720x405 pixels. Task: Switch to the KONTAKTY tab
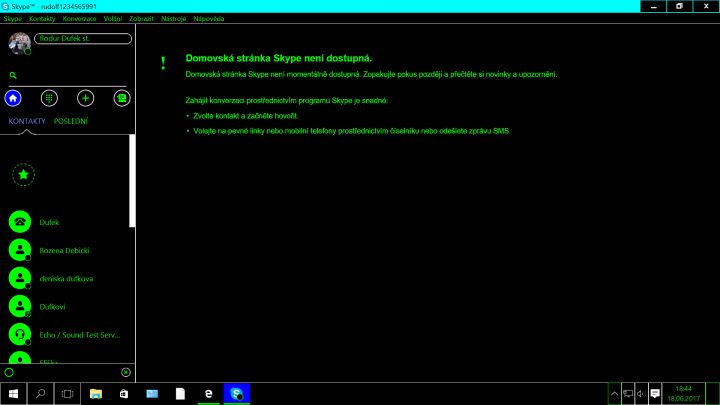click(x=27, y=121)
